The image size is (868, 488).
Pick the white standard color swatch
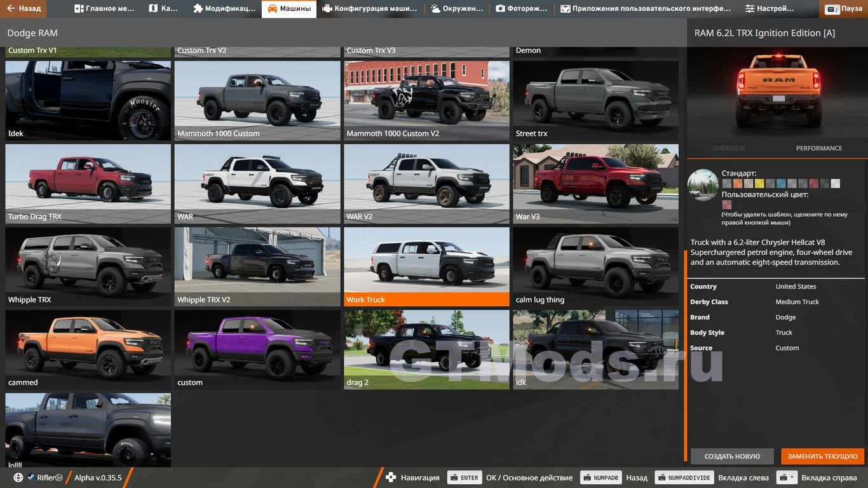pos(835,184)
